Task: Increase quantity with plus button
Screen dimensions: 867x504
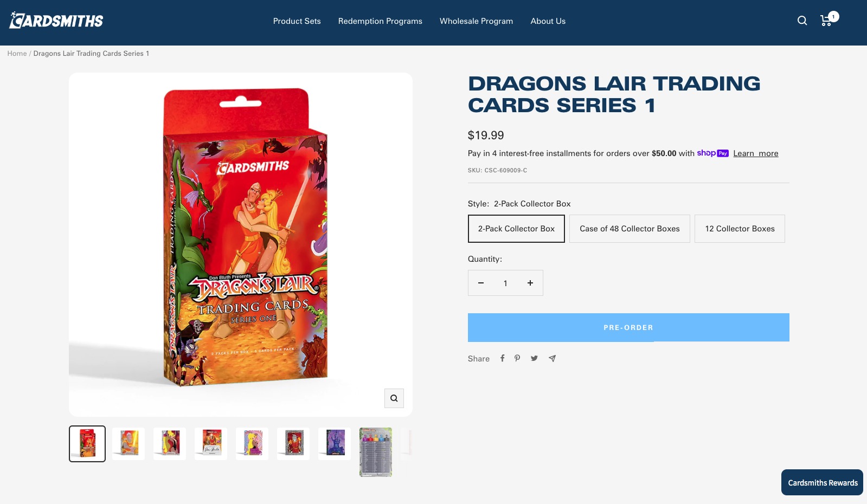Action: click(530, 283)
